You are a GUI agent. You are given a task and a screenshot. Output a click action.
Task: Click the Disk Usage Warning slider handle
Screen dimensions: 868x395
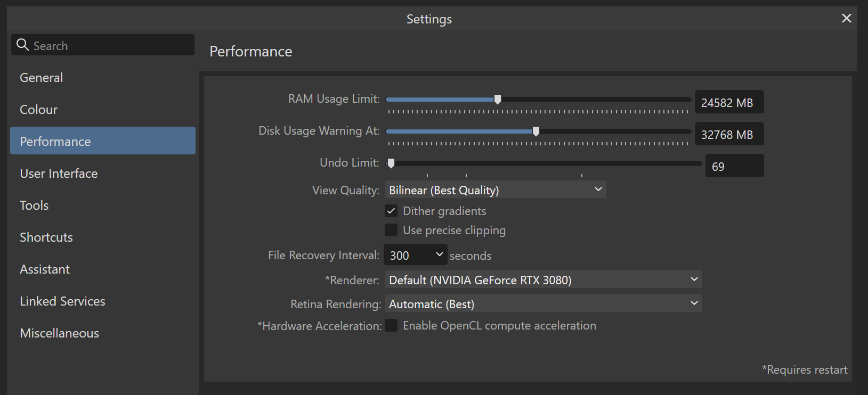[536, 131]
